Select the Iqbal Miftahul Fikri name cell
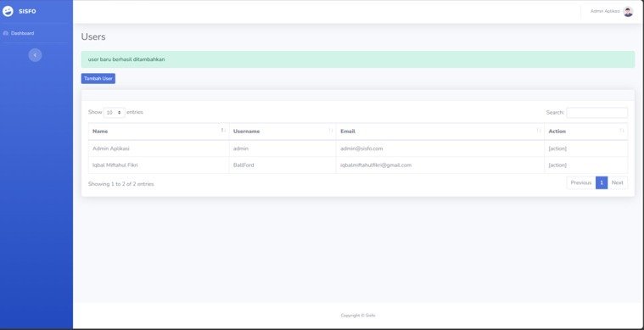 pos(159,165)
